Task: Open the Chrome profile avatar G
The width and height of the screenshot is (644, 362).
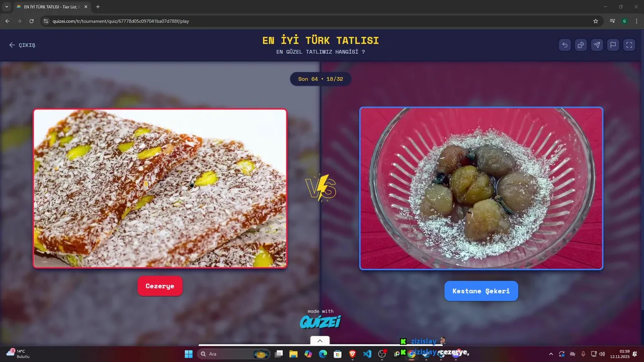Action: pyautogui.click(x=624, y=21)
